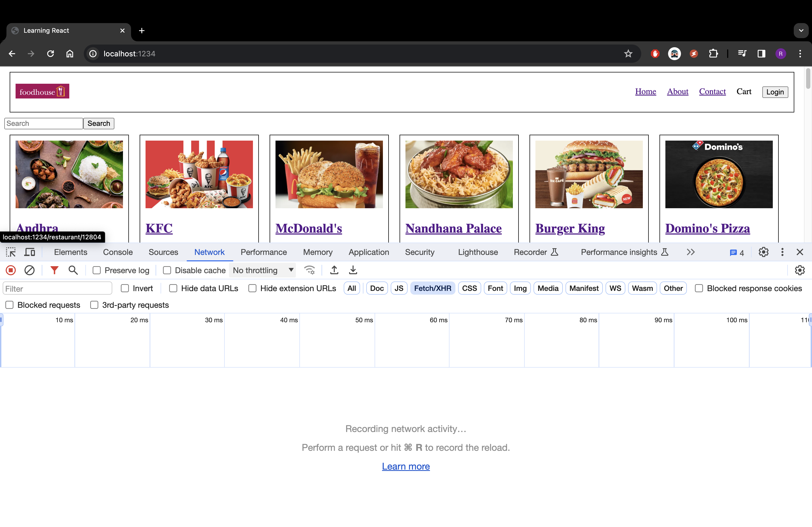Toggle the red filter funnel icon
The width and height of the screenshot is (812, 527).
[54, 270]
